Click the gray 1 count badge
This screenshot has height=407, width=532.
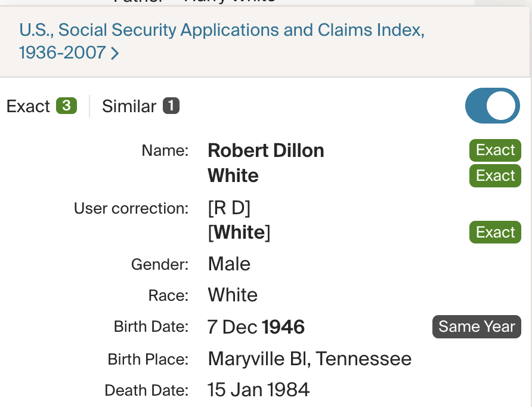tap(171, 106)
